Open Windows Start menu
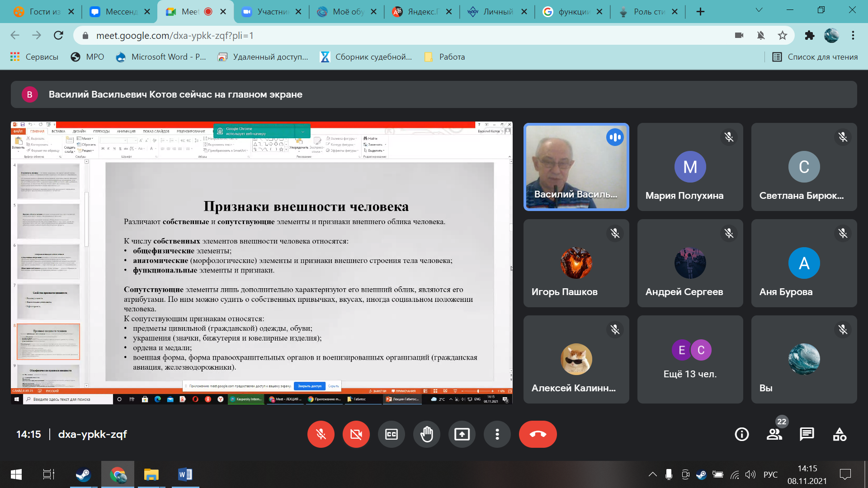Screen dimensions: 868x488 click(16, 474)
